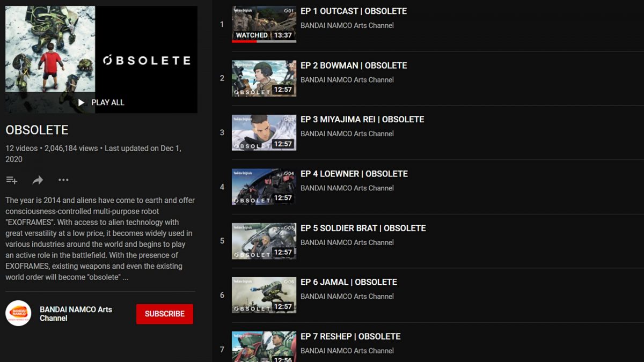The image size is (644, 362).
Task: Click the EP 4 LOEWNER title text
Action: point(354,174)
